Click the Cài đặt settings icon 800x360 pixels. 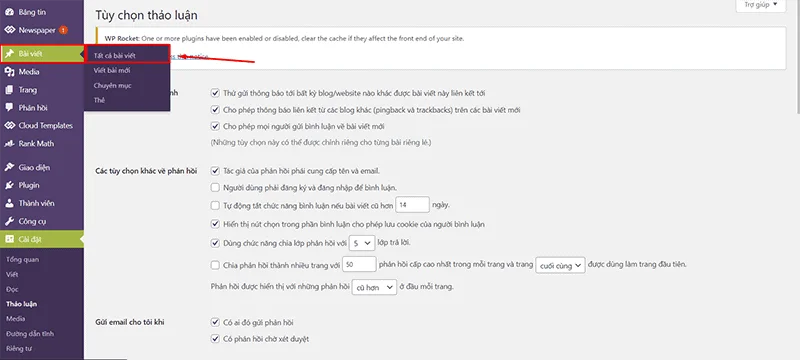click(9, 239)
